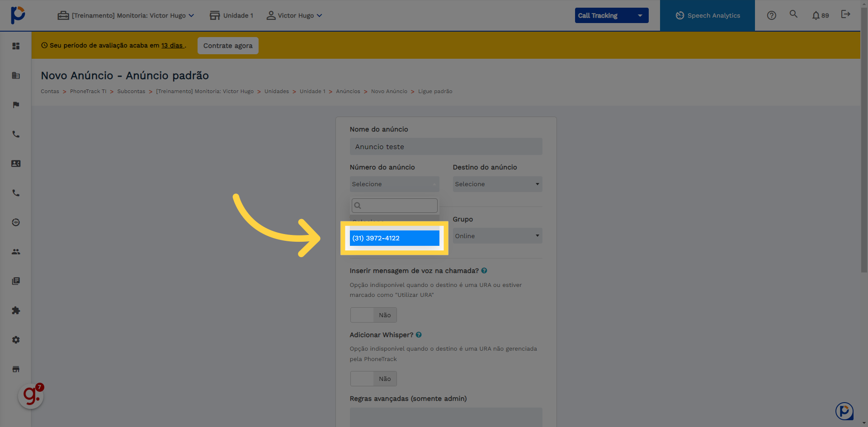Image resolution: width=868 pixels, height=427 pixels.
Task: Open the Grupo Online dropdown
Action: 497,236
